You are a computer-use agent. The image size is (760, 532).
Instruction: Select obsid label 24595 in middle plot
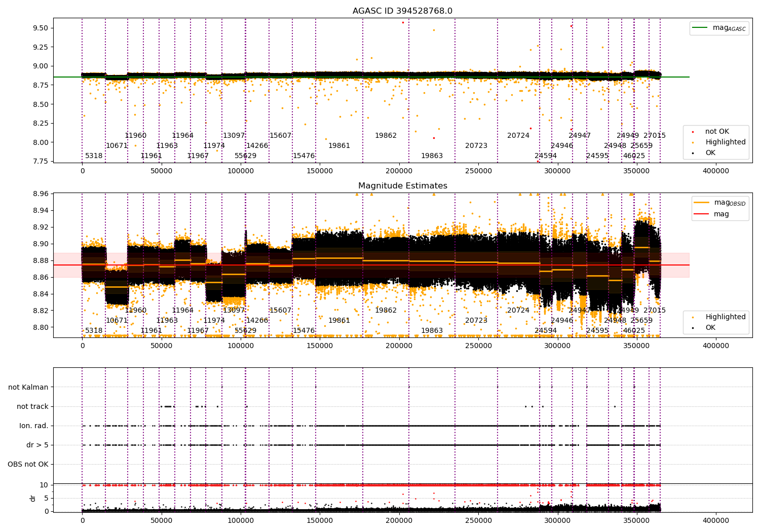(597, 331)
